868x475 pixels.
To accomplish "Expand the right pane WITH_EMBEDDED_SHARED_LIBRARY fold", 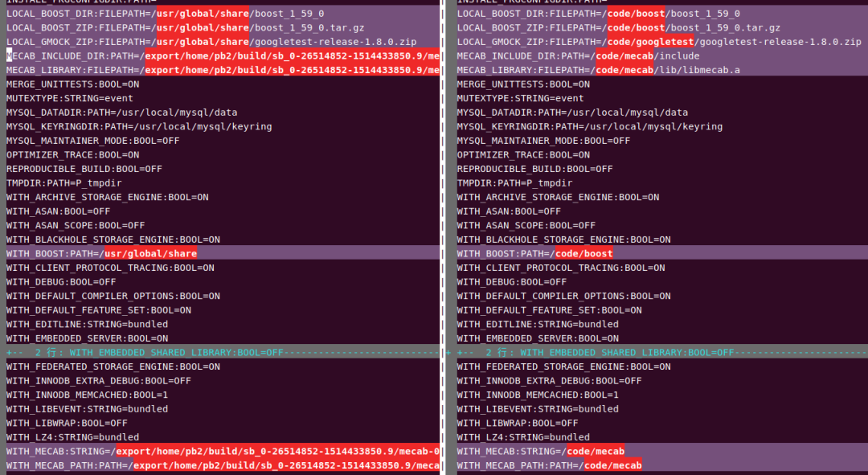I will (662, 352).
